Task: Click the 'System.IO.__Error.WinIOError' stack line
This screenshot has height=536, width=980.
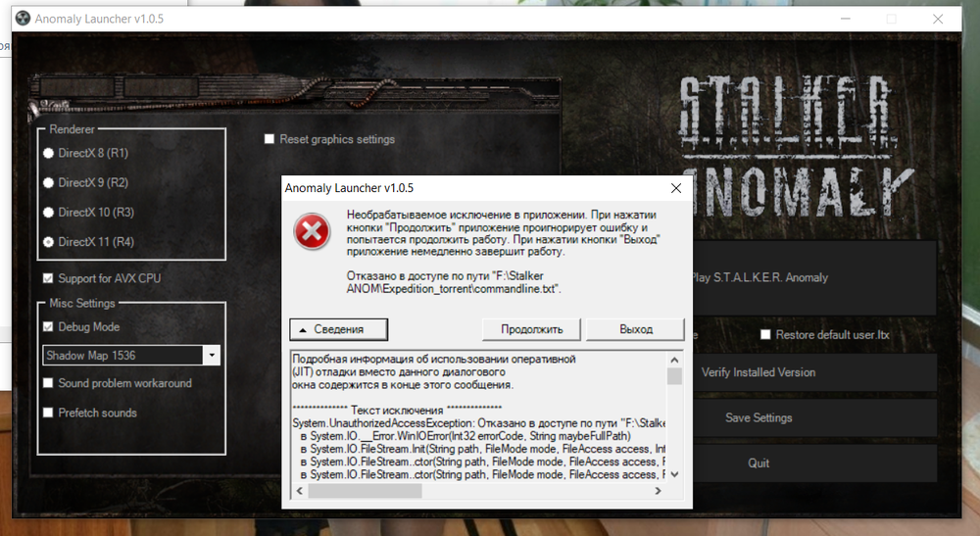Action: coord(465,436)
